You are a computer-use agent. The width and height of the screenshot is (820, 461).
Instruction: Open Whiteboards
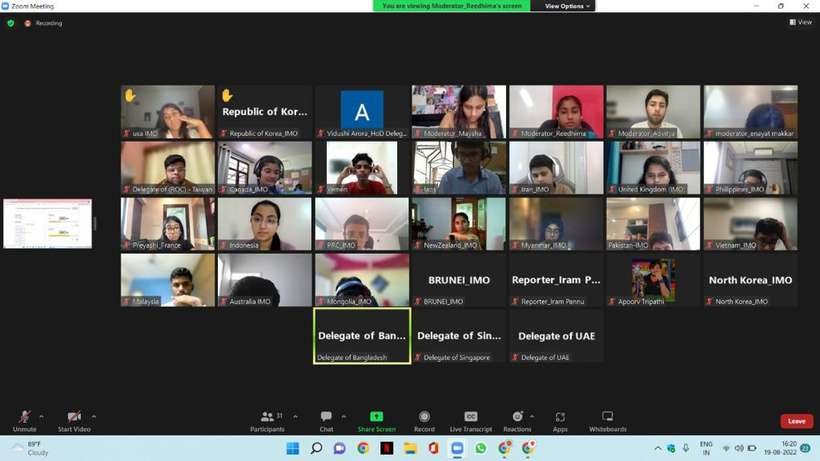tap(607, 416)
